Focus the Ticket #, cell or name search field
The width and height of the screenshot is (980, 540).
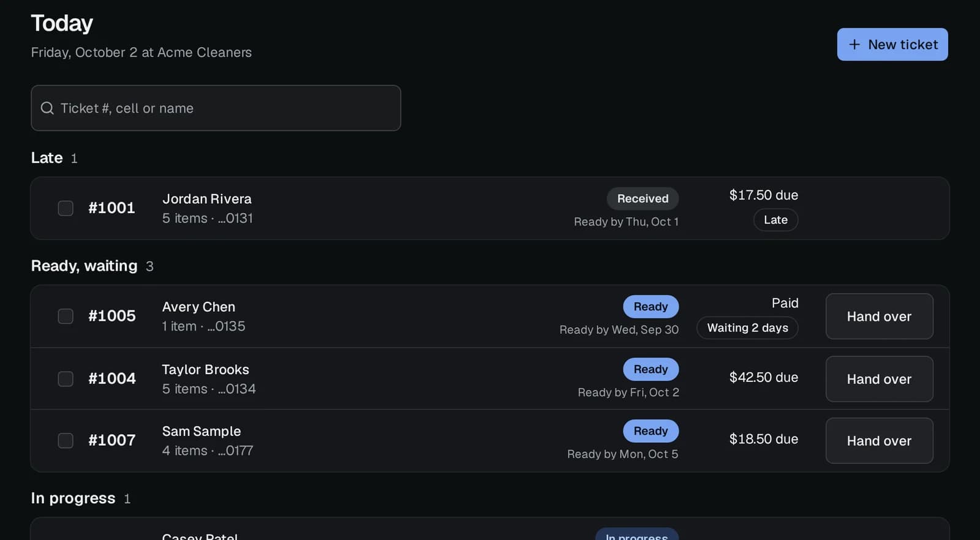tap(216, 108)
